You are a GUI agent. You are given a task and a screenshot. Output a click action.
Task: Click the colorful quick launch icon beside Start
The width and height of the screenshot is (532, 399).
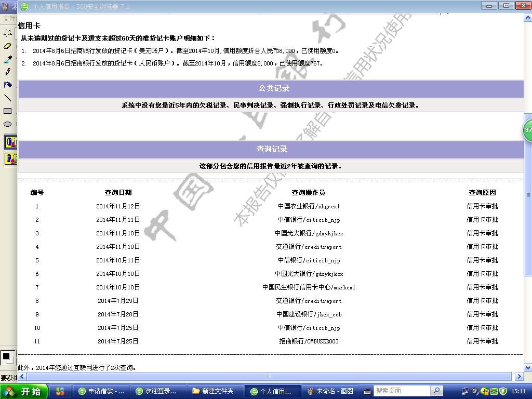point(60,391)
